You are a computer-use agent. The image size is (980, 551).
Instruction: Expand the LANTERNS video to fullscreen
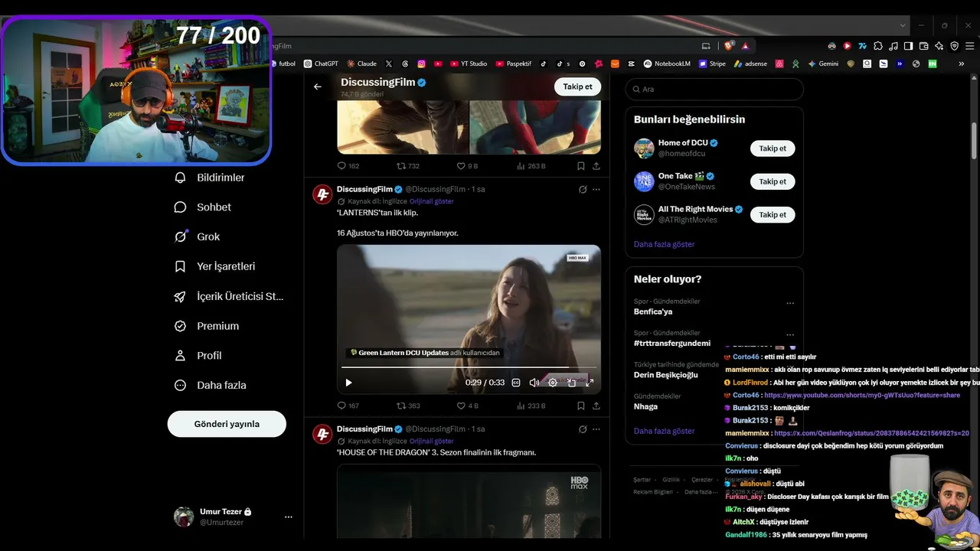pos(590,383)
